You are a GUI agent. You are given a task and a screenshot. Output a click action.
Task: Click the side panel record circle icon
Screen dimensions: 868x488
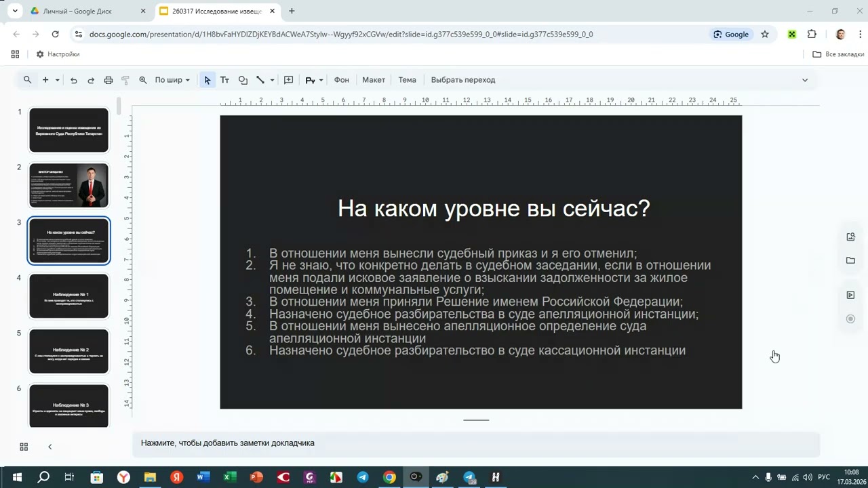point(850,319)
